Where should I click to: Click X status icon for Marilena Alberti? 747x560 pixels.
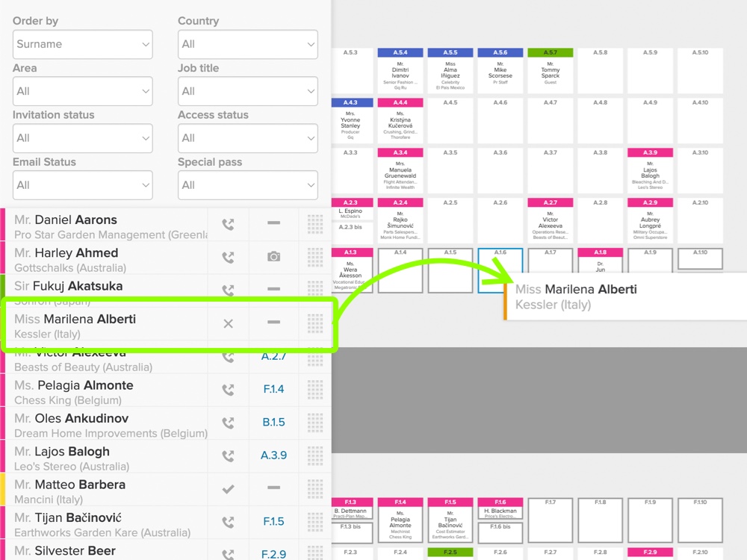coord(228,324)
